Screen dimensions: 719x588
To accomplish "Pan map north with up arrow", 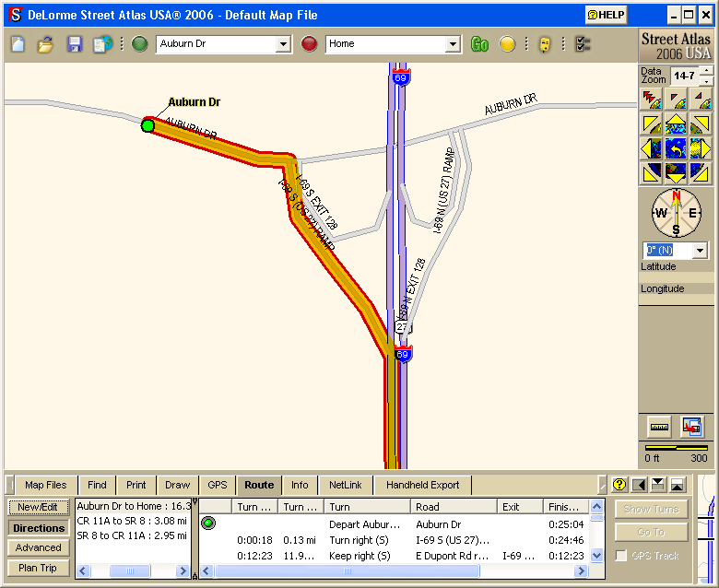I will click(676, 124).
